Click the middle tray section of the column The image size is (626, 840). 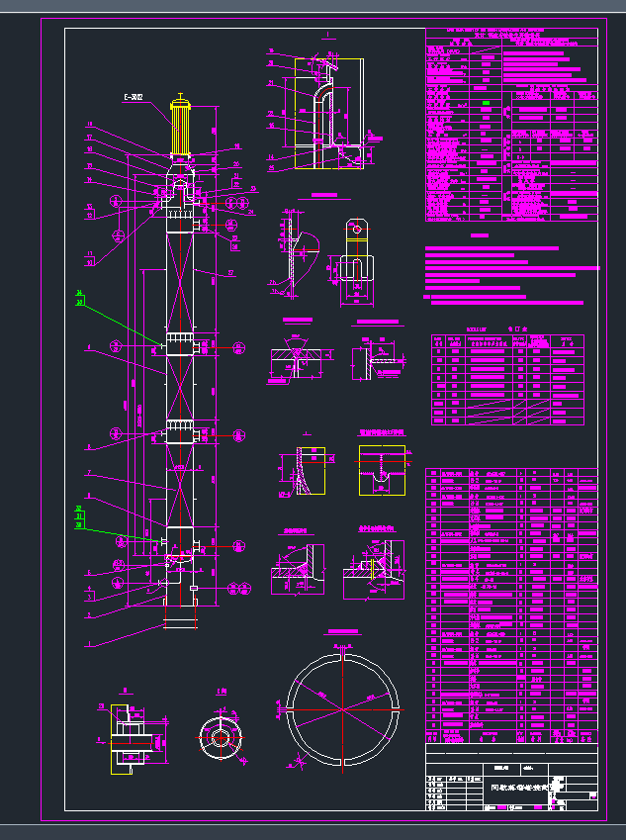click(x=181, y=434)
